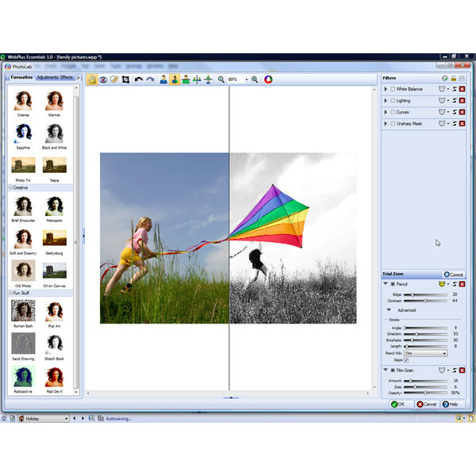Screen dimensions: 476x476
Task: Reset the Film Grain filter settings
Action: tap(455, 370)
